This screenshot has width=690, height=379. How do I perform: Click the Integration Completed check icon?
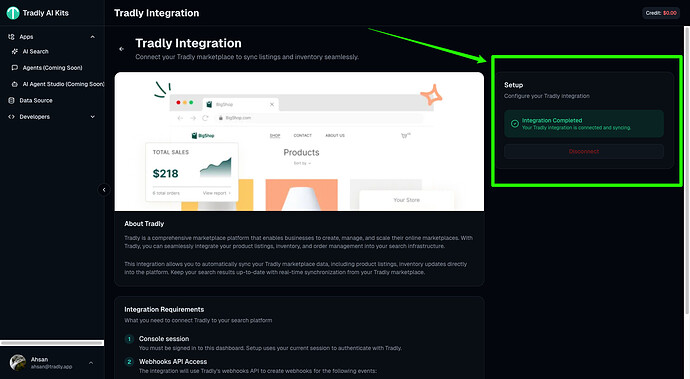514,124
